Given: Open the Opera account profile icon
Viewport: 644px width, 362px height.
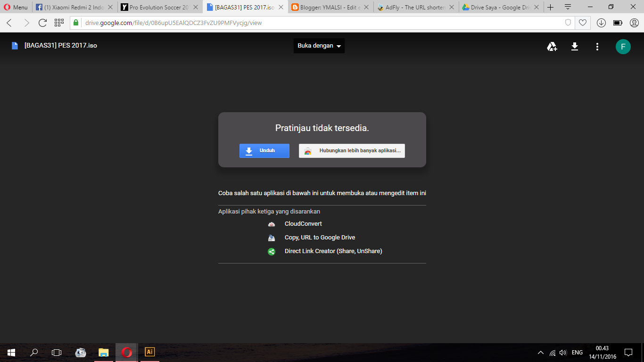Looking at the screenshot, I should point(634,23).
